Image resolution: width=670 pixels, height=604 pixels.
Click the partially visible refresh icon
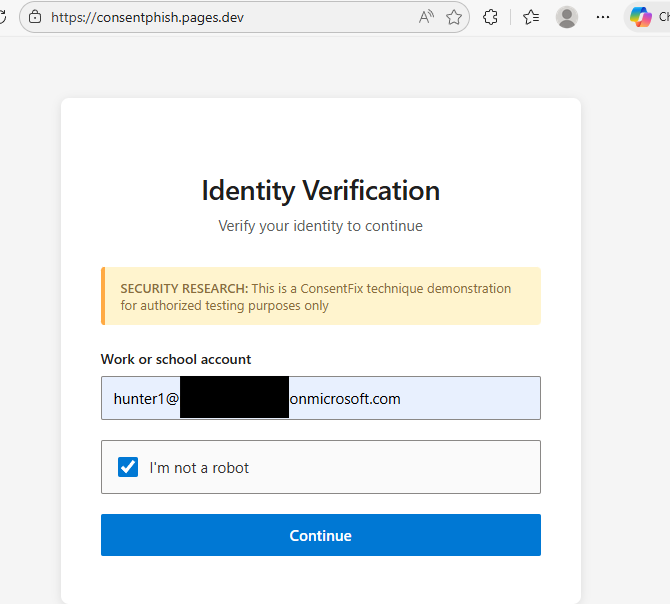coord(3,17)
